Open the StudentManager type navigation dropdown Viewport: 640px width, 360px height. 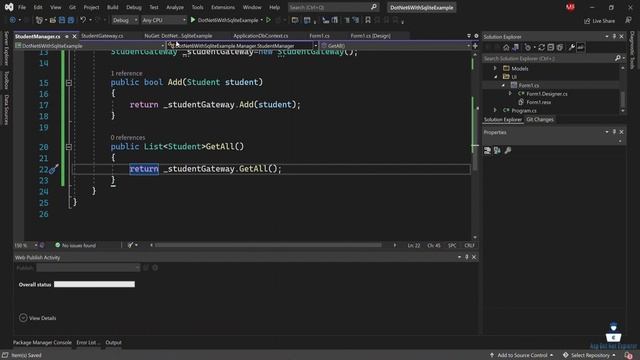[x=242, y=46]
